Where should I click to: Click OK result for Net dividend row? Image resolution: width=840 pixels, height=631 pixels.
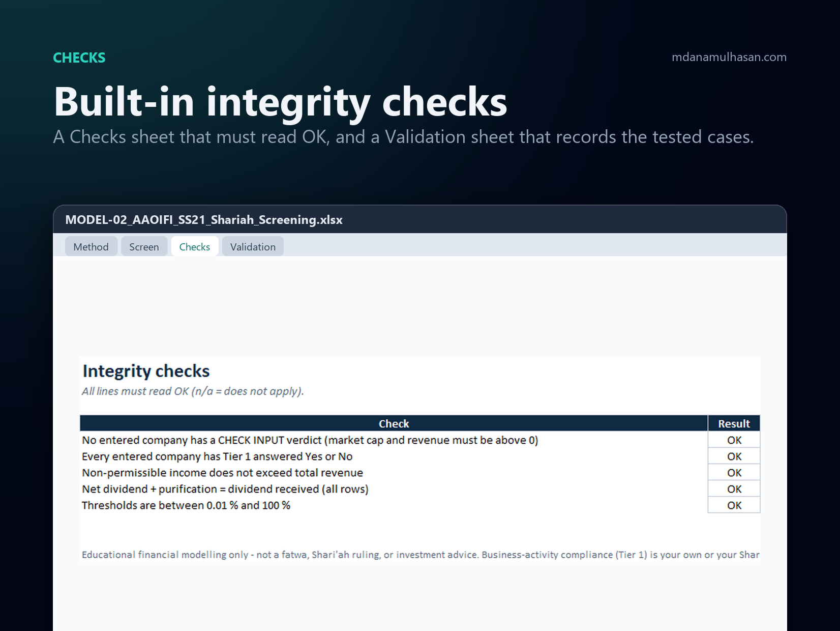pyautogui.click(x=734, y=489)
